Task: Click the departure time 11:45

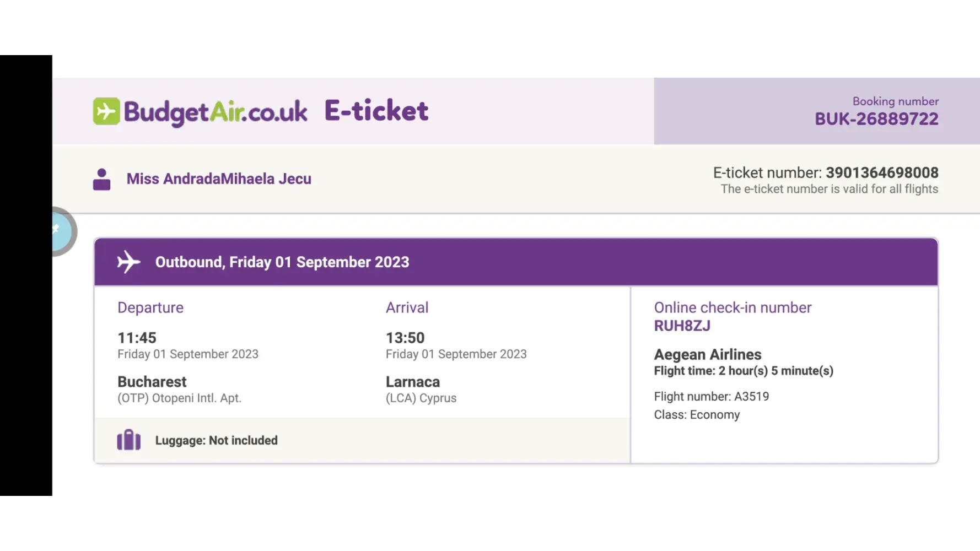Action: coord(137,338)
